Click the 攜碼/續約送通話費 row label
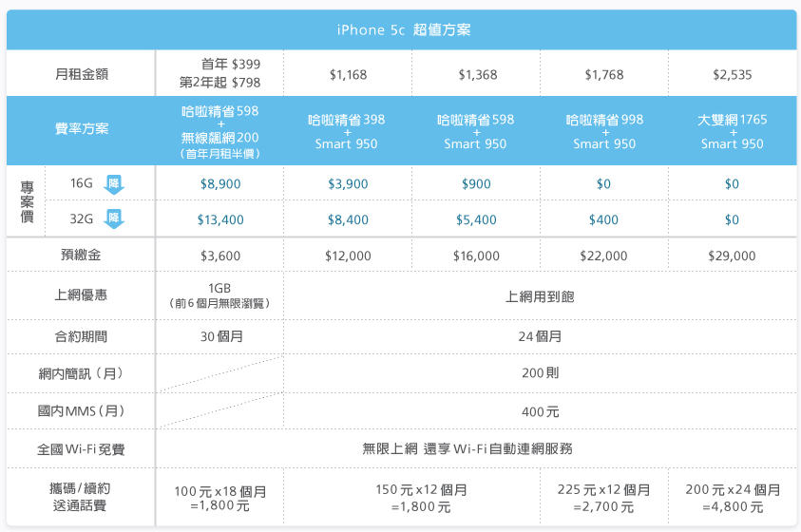This screenshot has width=801, height=532. [x=80, y=497]
